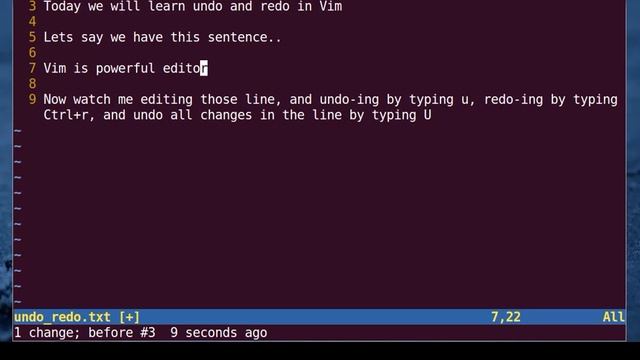Click the '9 seconds ago' text
Screen dimensions: 640x360
219,333
